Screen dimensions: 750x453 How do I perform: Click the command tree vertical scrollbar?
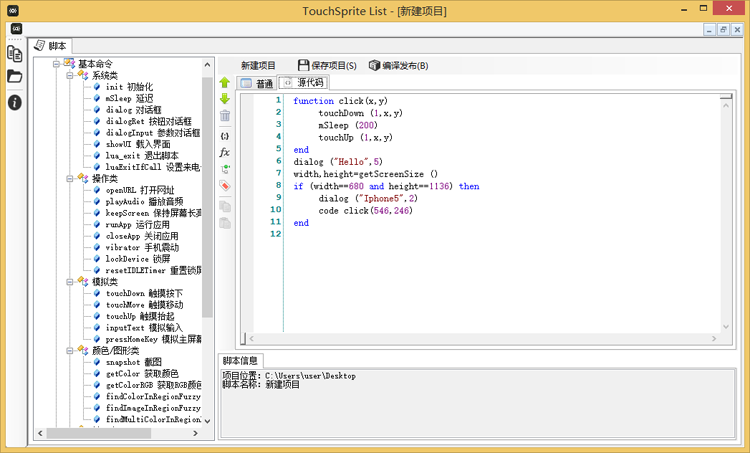tap(207, 197)
